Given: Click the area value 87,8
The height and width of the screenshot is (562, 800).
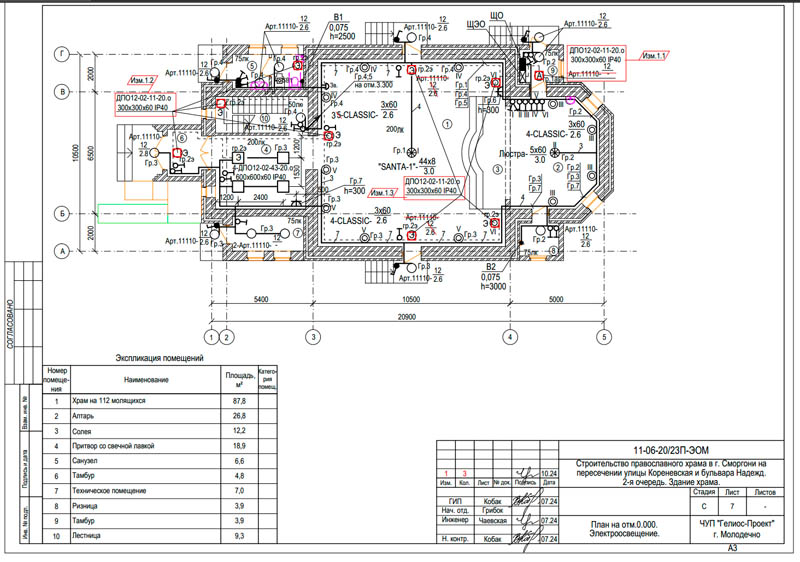Looking at the screenshot, I should (239, 401).
